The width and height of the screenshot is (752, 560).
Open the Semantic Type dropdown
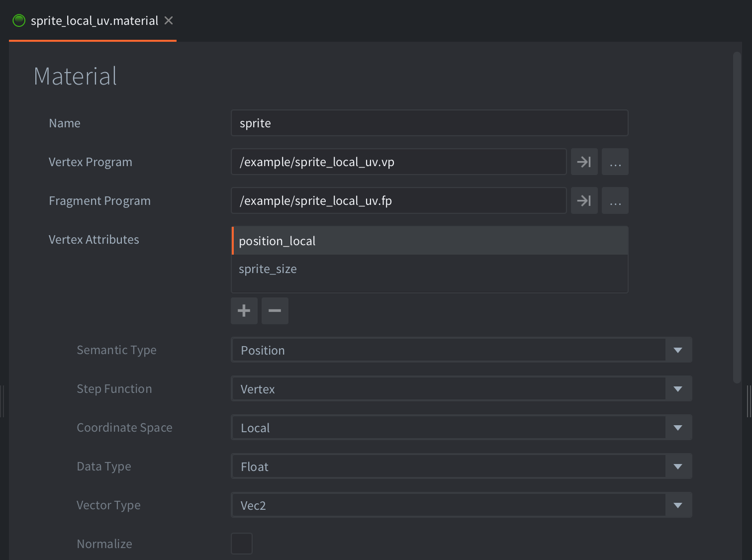[x=462, y=350]
